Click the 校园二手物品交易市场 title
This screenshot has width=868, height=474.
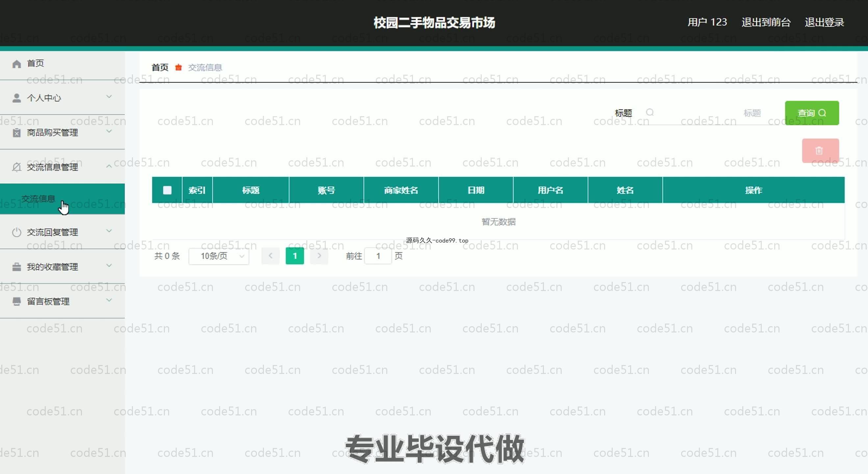pos(434,22)
